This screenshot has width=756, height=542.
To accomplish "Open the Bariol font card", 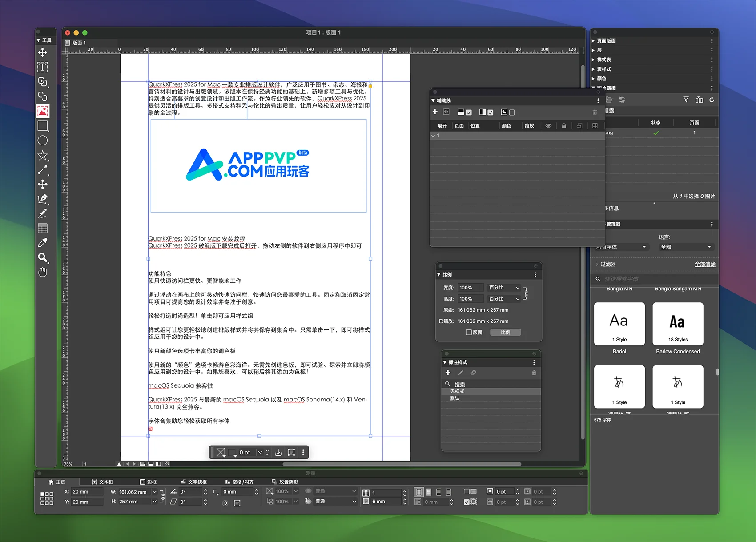I will (619, 324).
